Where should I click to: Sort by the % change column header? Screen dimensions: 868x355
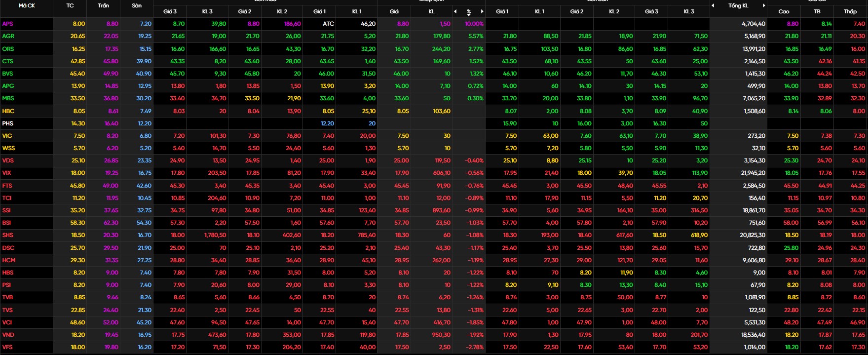click(x=469, y=11)
